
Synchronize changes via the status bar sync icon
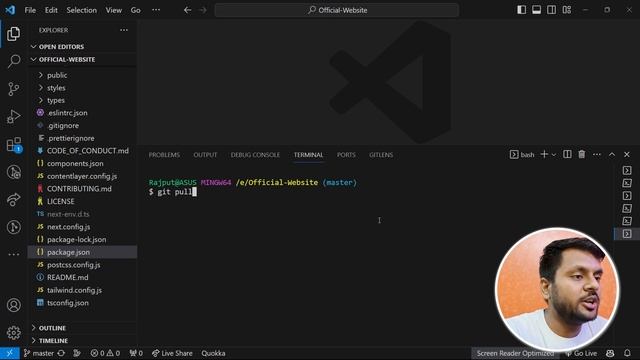point(61,353)
